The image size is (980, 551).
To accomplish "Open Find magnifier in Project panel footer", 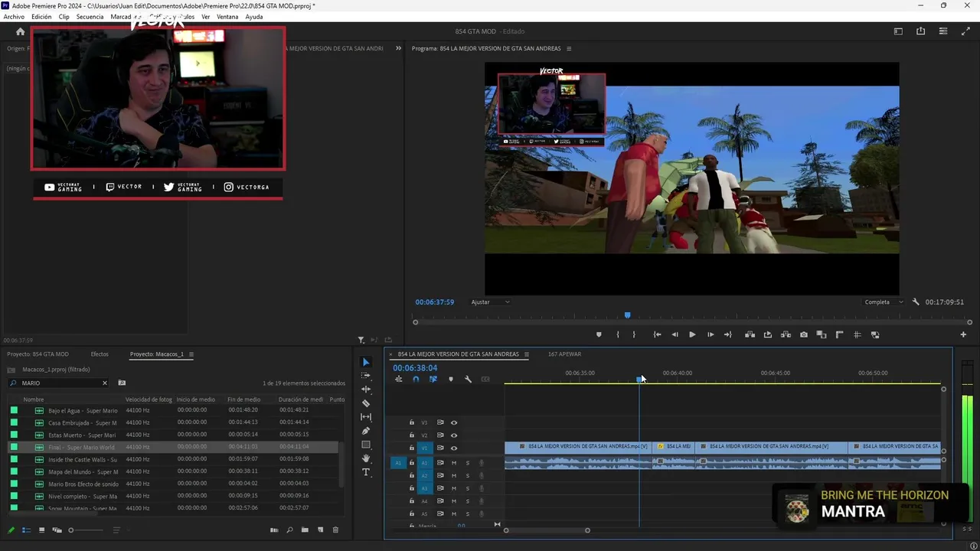I will click(x=289, y=530).
